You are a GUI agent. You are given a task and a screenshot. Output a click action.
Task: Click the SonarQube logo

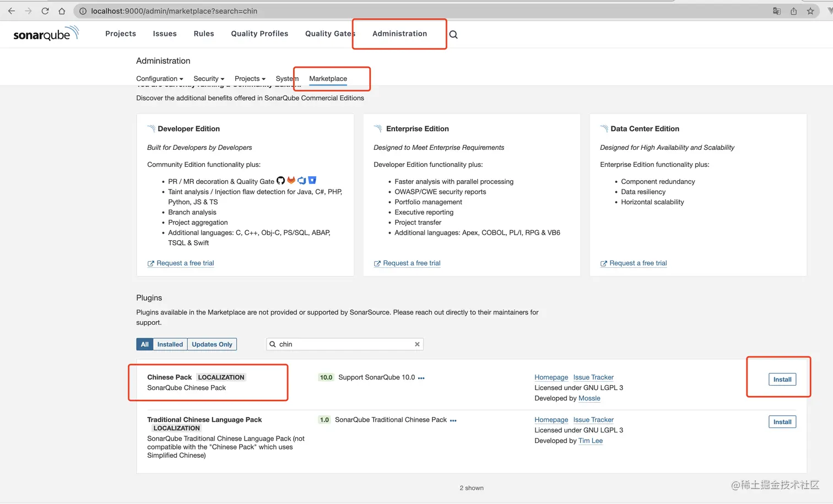pyautogui.click(x=46, y=34)
